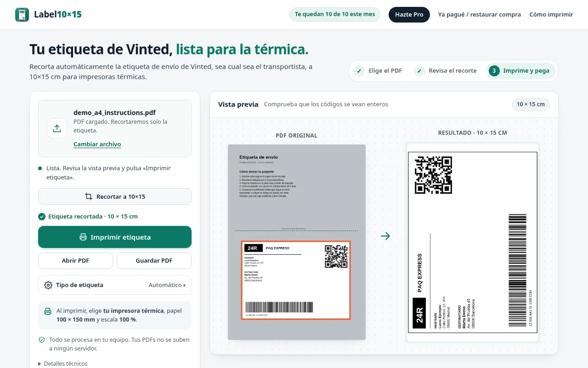
Task: Click the green arrow between previews
Action: (385, 236)
